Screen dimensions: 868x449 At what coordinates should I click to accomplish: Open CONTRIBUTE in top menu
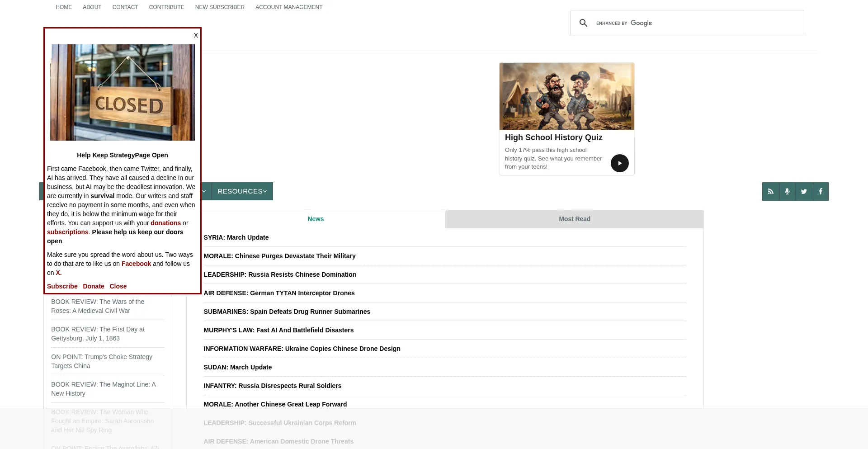point(167,7)
